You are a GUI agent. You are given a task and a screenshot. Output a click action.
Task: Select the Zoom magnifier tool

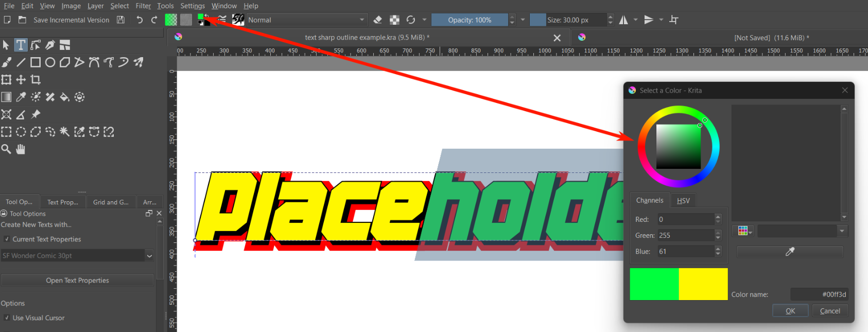pos(6,149)
